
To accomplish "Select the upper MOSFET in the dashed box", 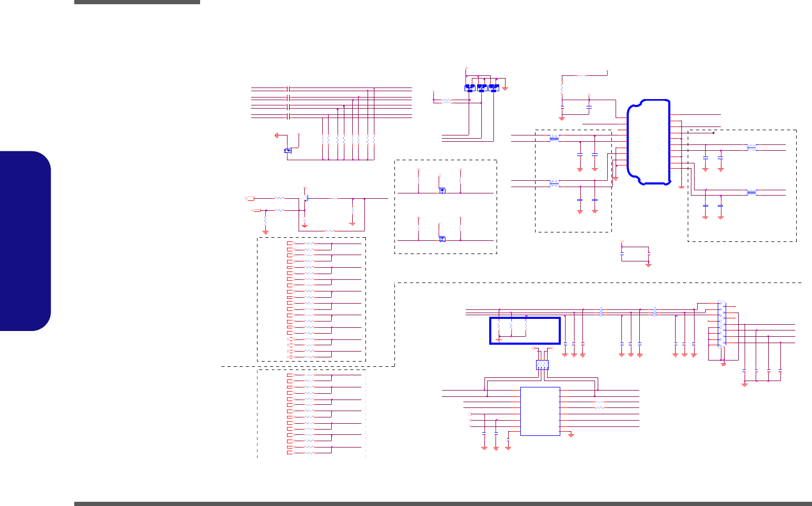I will point(442,190).
